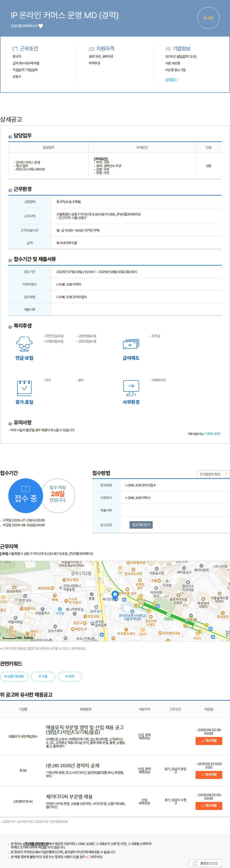Viewport: 230px width, 868px height.
Task: Click the 정규직(수습 3개월) employment value
Action: 68,202
